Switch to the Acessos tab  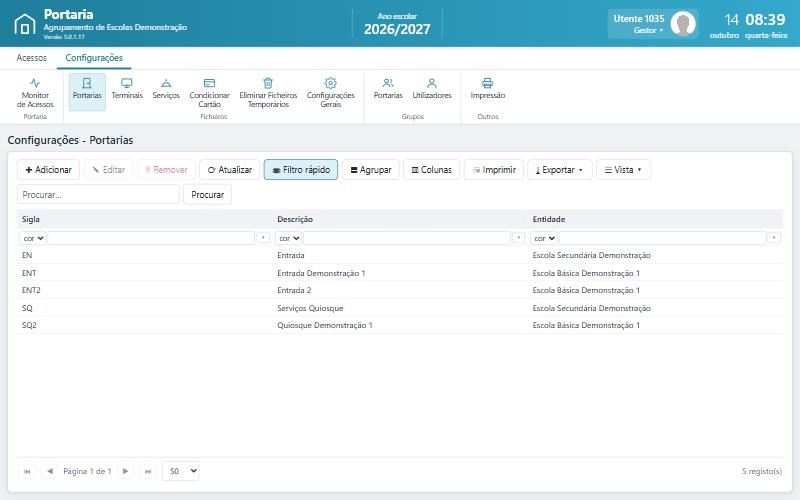32,58
